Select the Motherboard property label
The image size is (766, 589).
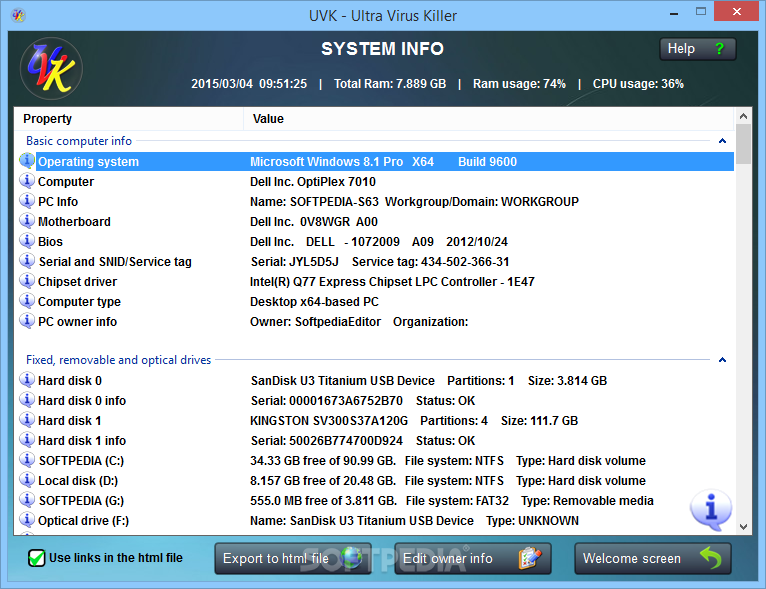tap(74, 222)
